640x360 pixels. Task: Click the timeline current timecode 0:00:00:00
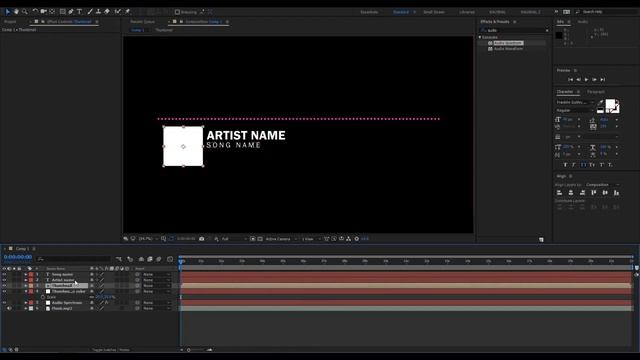coord(18,257)
